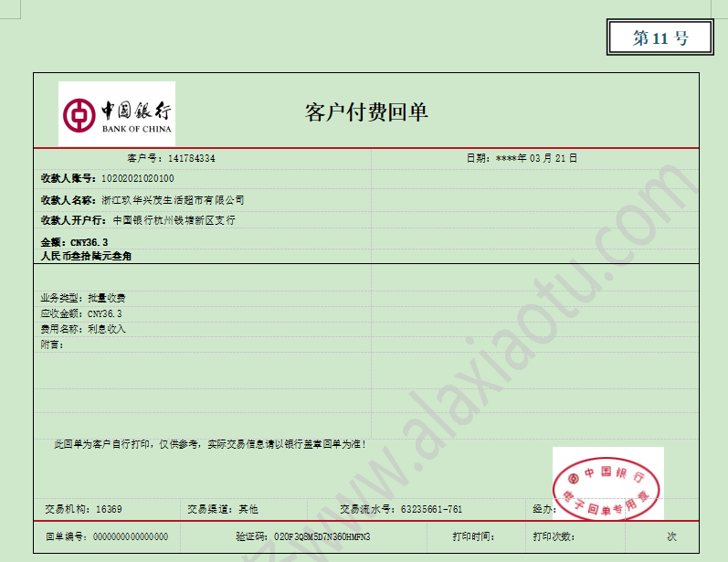This screenshot has height=562, width=728.
Task: Select receipt number 000000000000000
Action: point(131,537)
